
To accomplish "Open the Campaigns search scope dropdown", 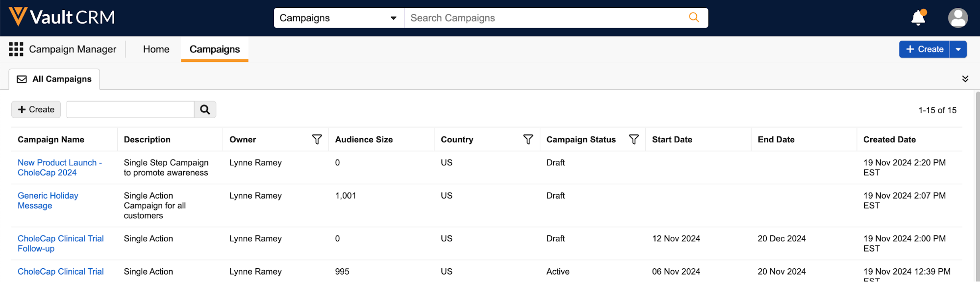I will tap(338, 18).
